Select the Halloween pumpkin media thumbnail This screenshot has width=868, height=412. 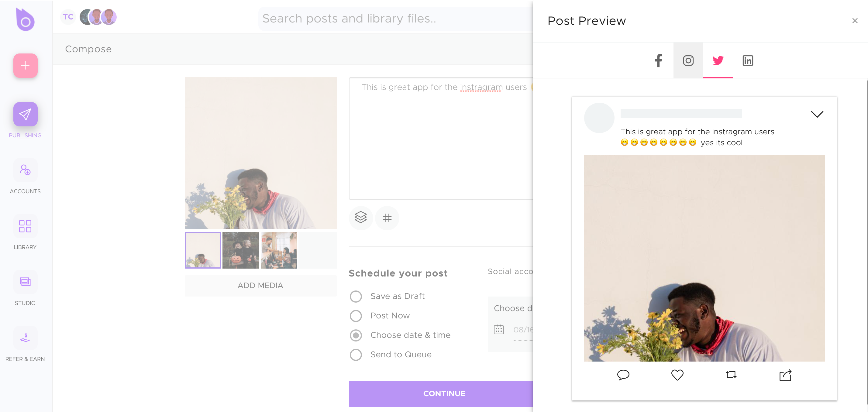(x=241, y=250)
